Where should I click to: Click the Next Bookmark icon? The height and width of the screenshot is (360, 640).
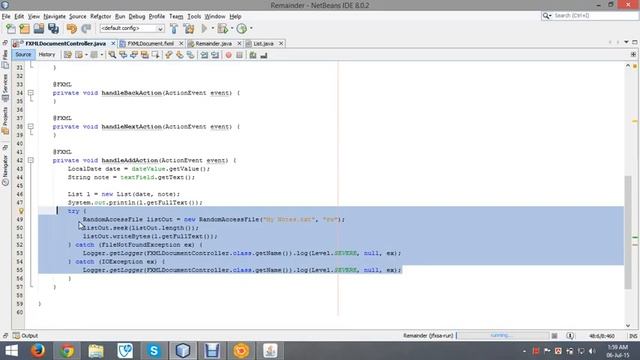[180, 55]
